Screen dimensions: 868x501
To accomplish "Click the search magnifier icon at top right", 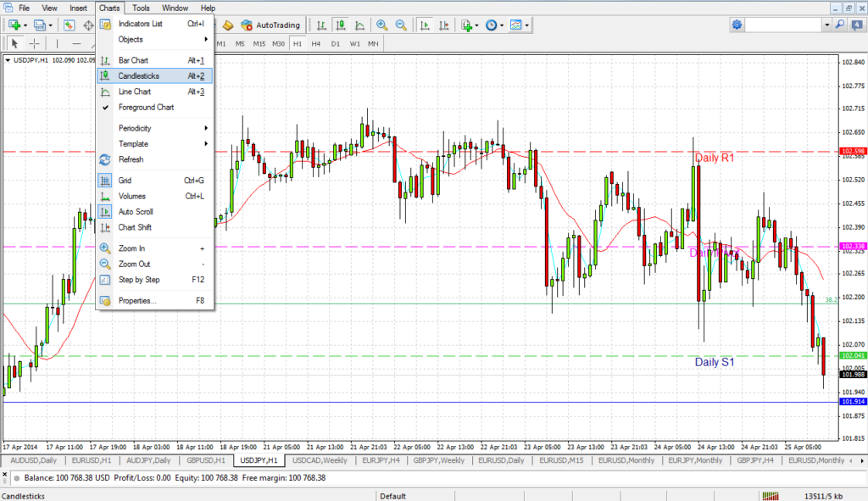I will [x=840, y=25].
